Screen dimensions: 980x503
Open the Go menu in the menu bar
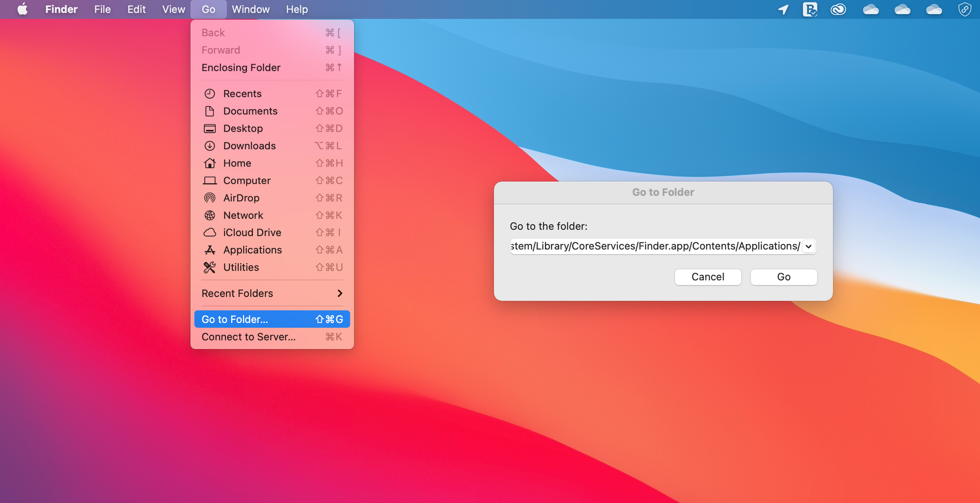(208, 9)
